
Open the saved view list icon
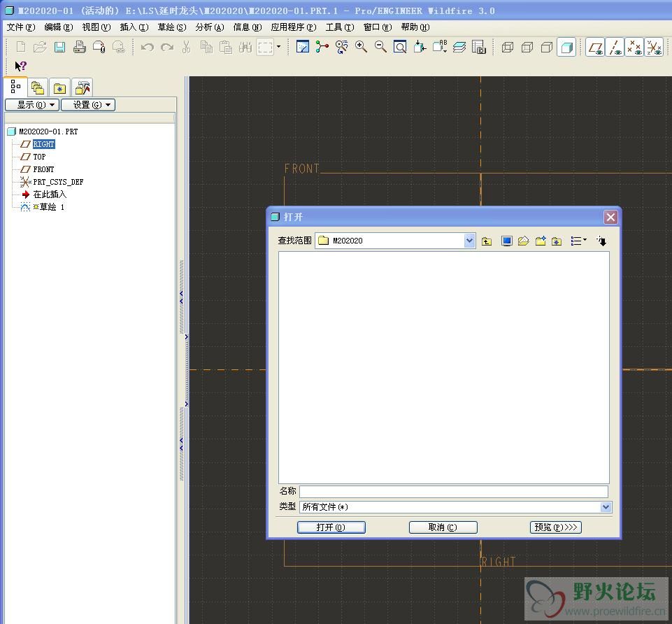point(440,47)
